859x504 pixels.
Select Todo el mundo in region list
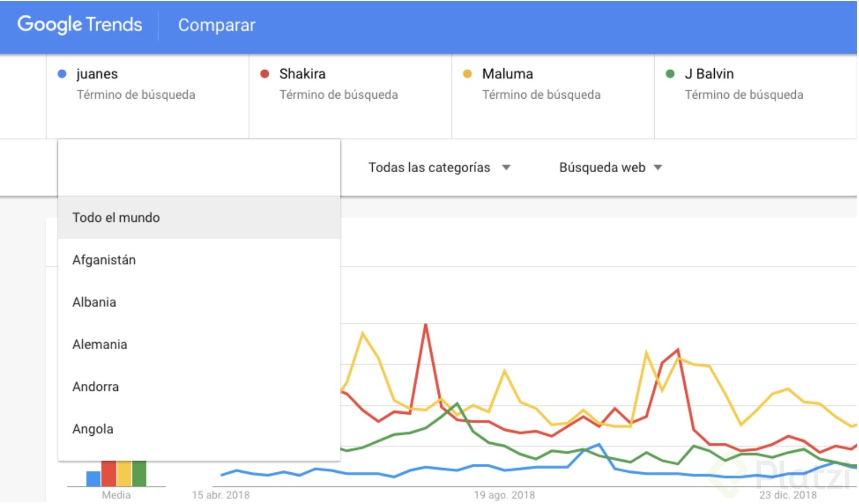(x=199, y=218)
